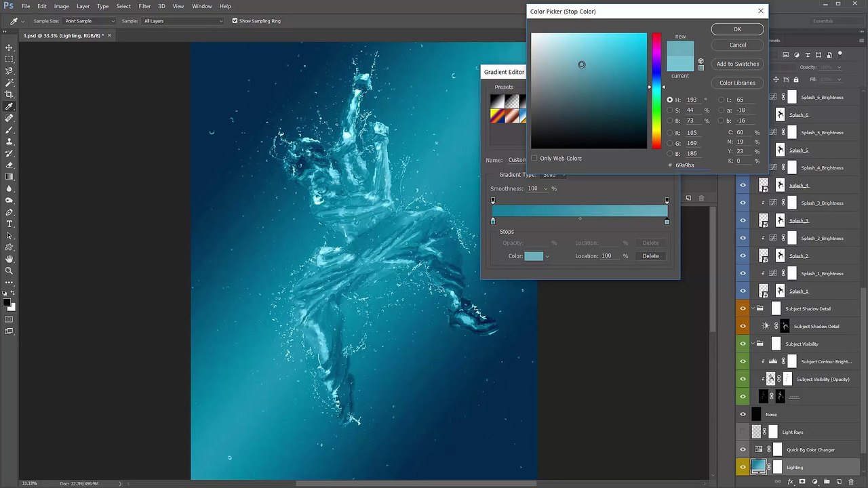Open the Image menu
The width and height of the screenshot is (868, 488).
[x=62, y=6]
